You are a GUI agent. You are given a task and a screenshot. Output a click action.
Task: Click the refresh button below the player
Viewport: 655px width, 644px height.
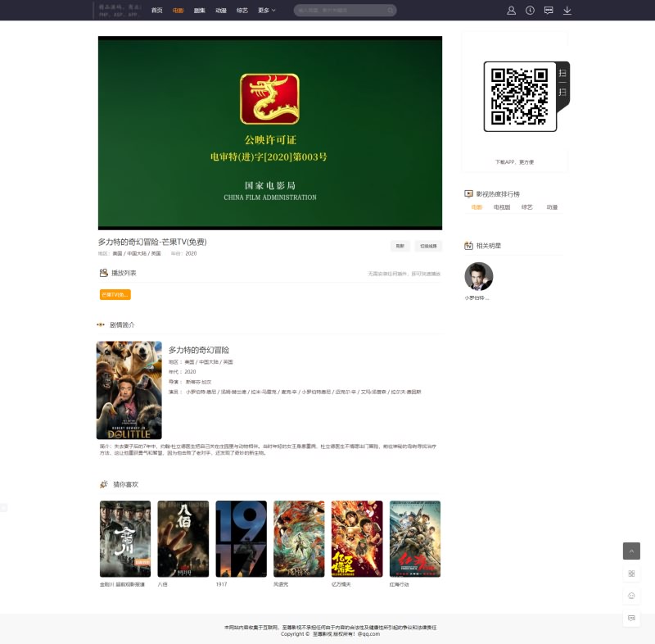(x=400, y=246)
